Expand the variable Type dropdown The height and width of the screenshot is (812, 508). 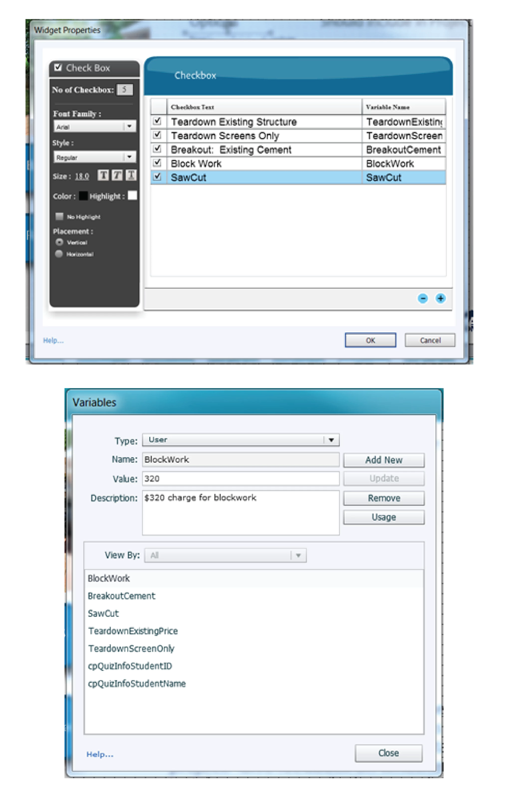[x=331, y=440]
